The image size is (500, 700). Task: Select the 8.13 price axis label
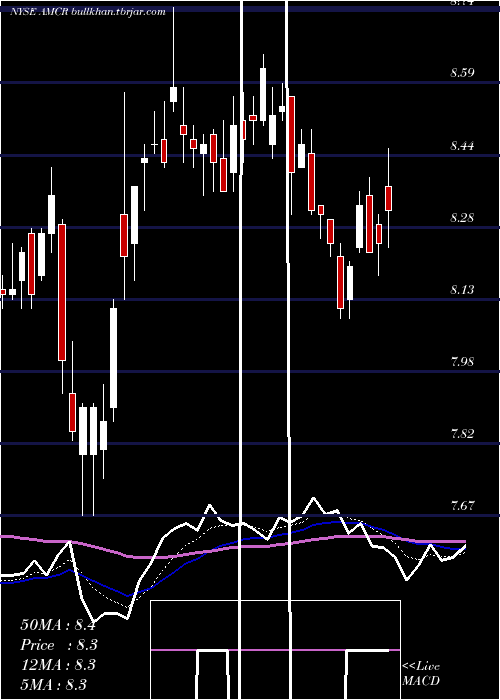[462, 289]
